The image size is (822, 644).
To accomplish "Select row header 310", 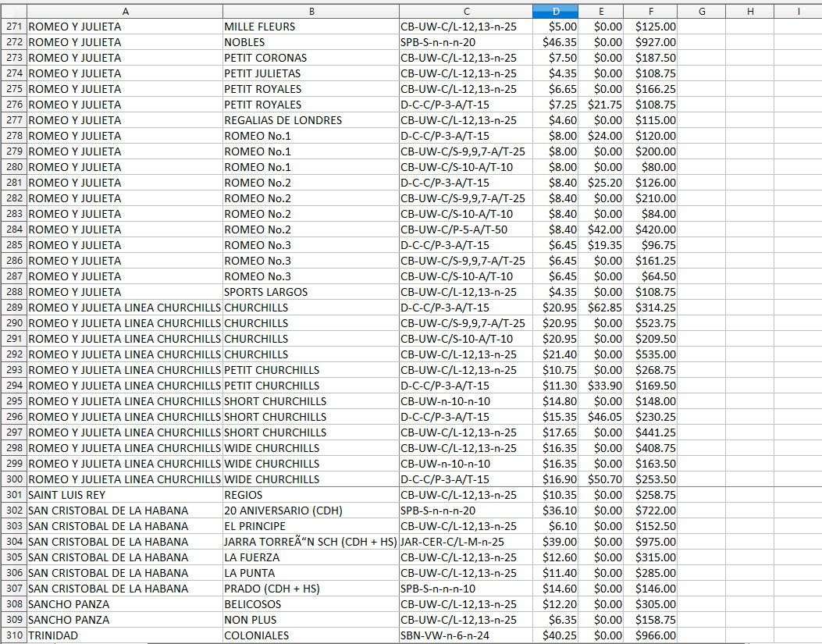I will coord(14,635).
